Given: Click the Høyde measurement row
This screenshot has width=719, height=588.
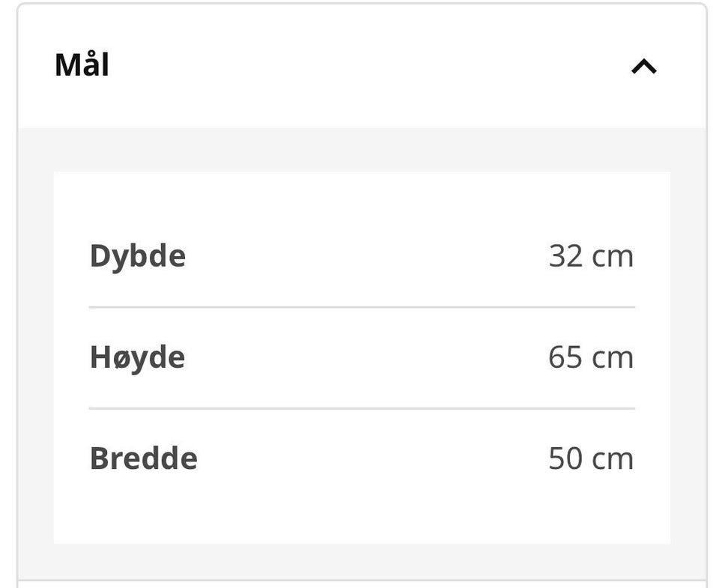Looking at the screenshot, I should coord(362,358).
